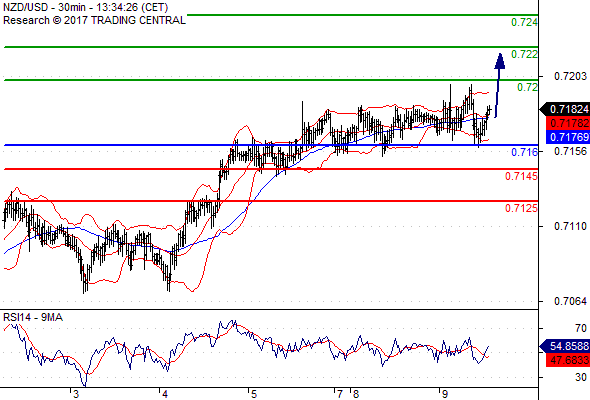The height and width of the screenshot is (400, 590).
Task: Click date 5 on time axis
Action: (254, 394)
